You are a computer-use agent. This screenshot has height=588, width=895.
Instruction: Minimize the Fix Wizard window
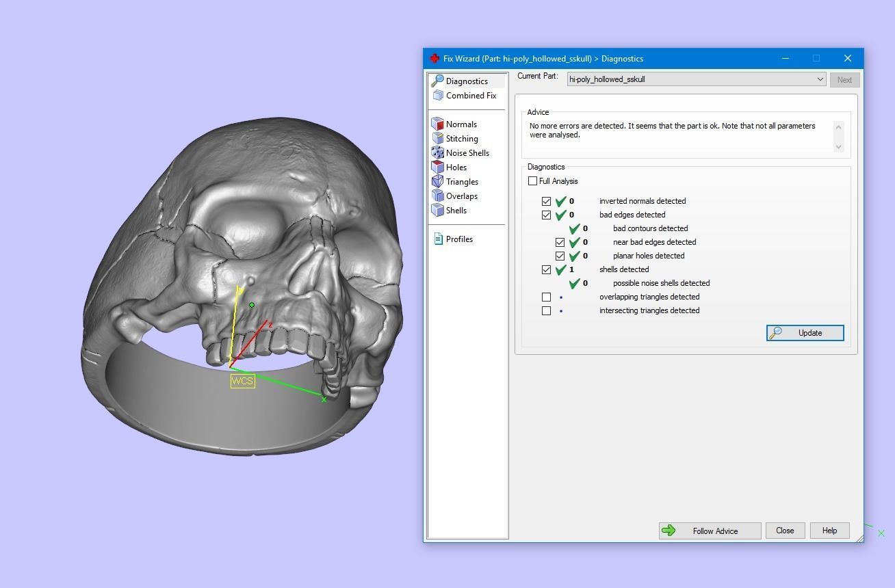pyautogui.click(x=785, y=58)
